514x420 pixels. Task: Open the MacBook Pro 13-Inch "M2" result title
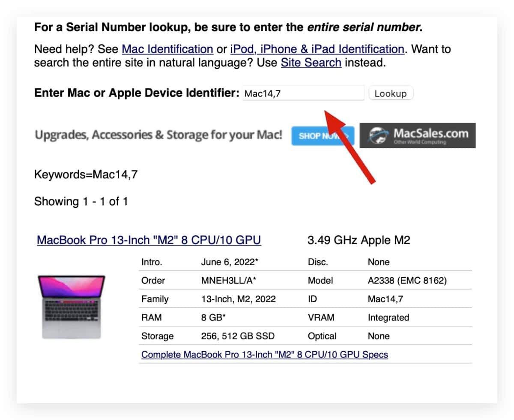[x=149, y=240]
